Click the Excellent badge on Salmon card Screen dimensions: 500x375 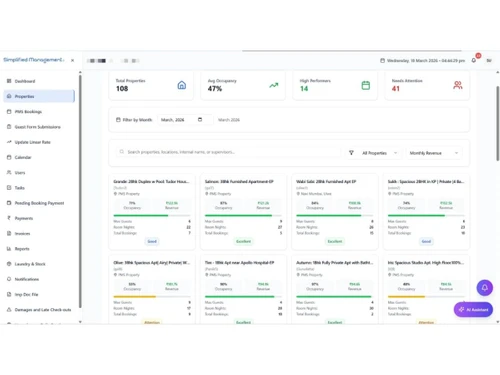[243, 241]
